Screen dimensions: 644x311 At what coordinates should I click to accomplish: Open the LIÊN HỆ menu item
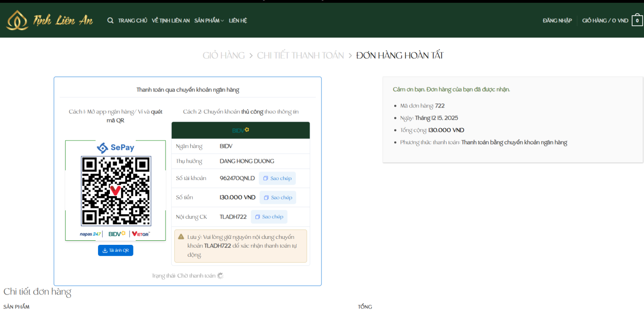pos(238,21)
